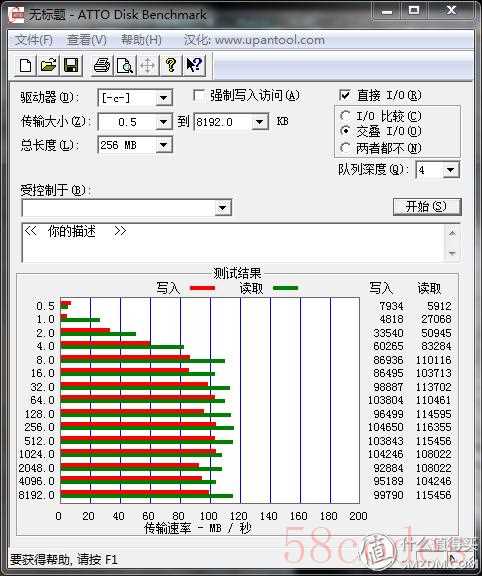Click the four-arrow move icon

point(148,65)
